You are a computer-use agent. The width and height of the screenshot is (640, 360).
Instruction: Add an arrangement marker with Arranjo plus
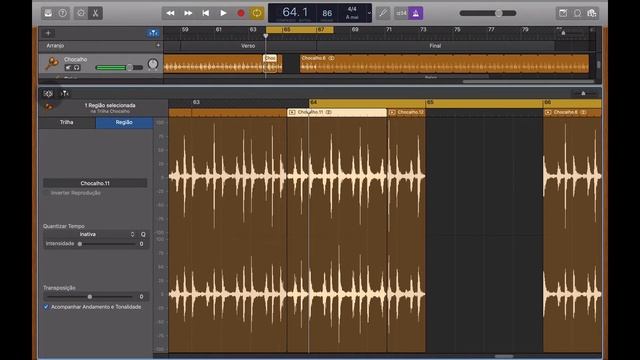[158, 45]
